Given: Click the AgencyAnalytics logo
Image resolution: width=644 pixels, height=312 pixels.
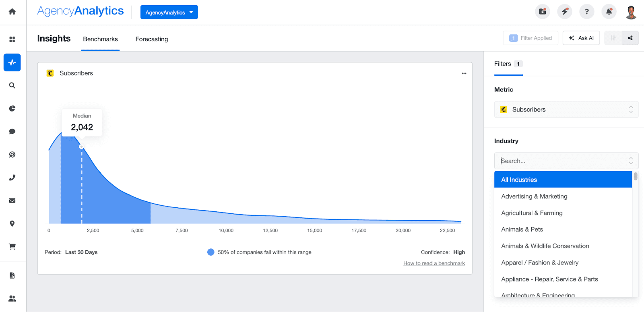Looking at the screenshot, I should pyautogui.click(x=80, y=11).
